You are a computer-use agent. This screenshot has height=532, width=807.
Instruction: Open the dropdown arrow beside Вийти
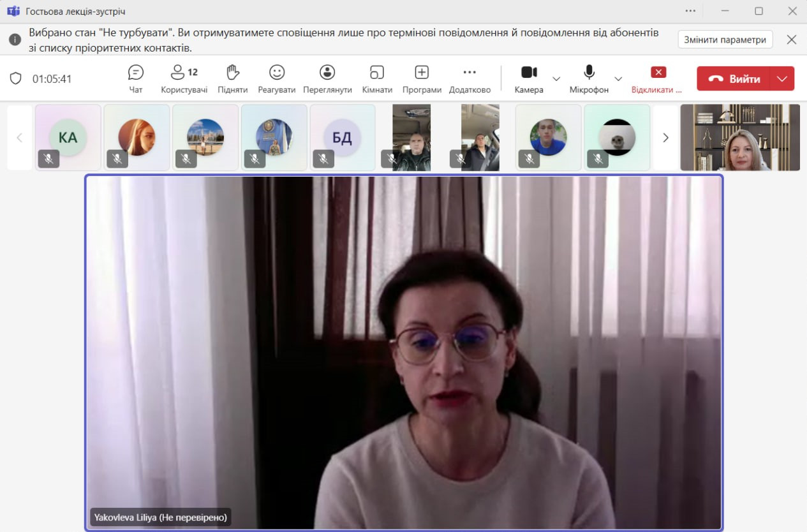(x=783, y=78)
